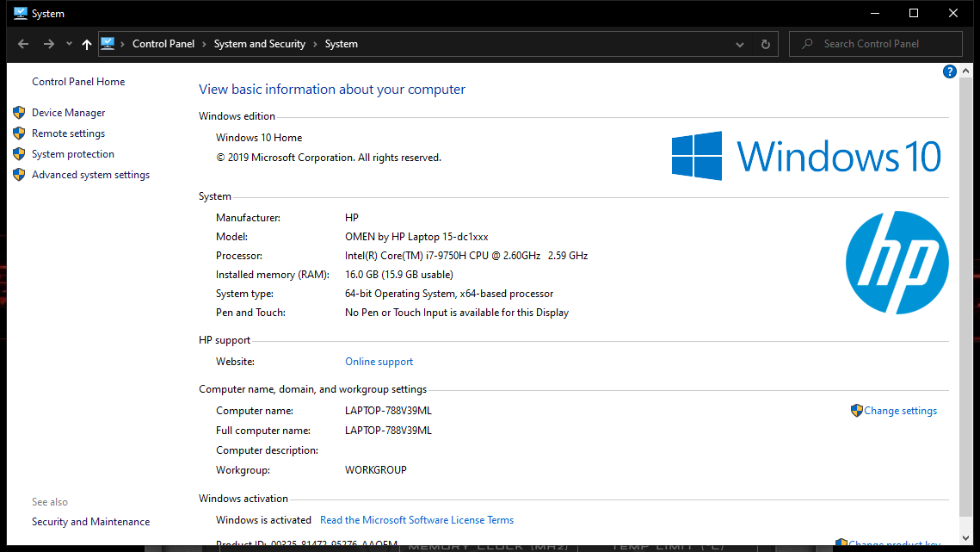Go forward using the forward arrow

(x=49, y=44)
